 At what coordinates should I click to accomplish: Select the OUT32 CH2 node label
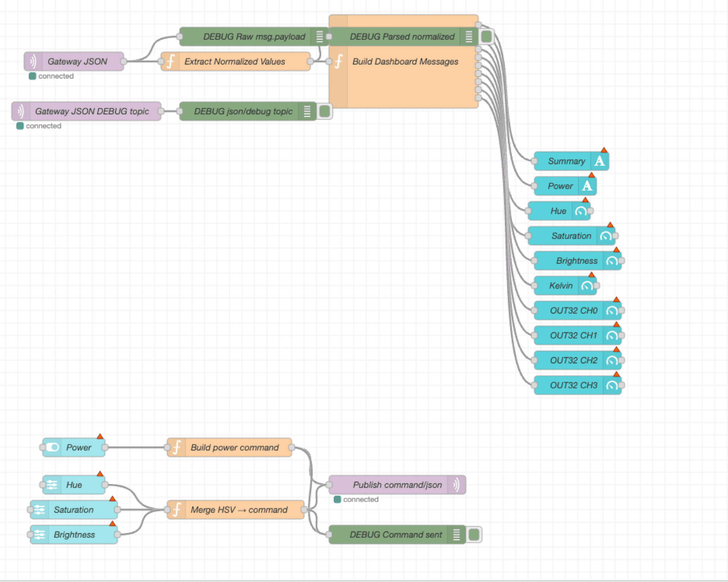pos(574,361)
